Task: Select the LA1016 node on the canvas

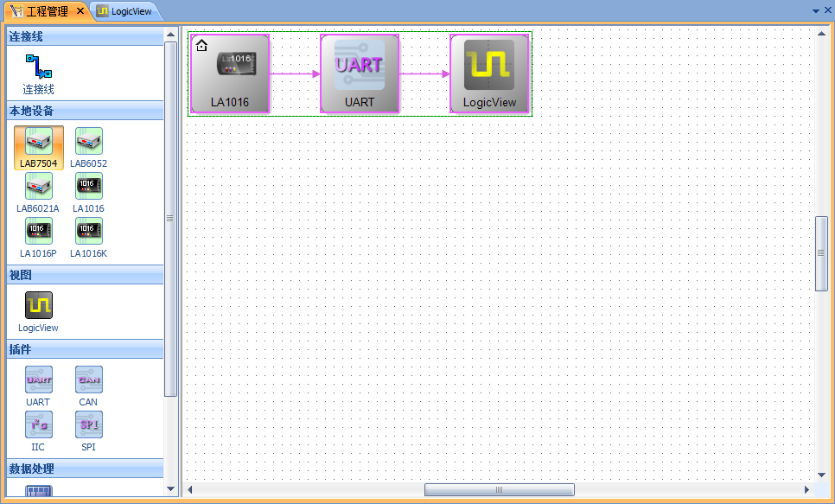Action: (230, 73)
